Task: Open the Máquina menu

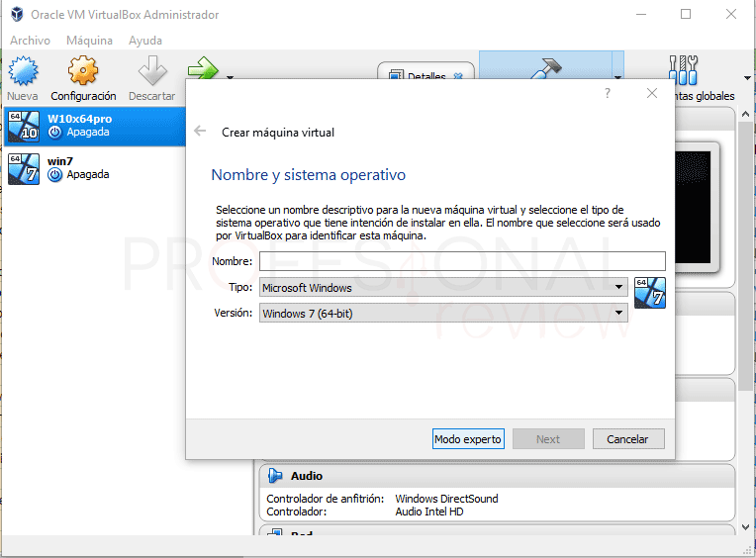Action: coord(89,41)
